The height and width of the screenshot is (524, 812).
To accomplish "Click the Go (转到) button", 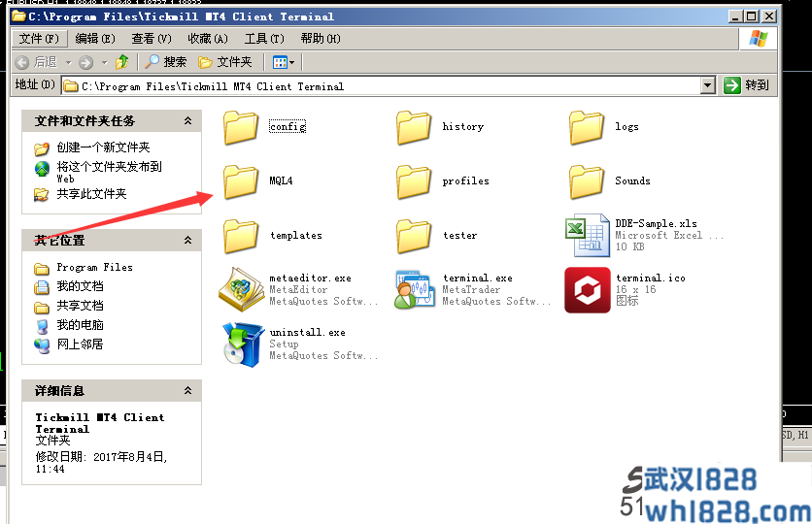I will pos(746,85).
